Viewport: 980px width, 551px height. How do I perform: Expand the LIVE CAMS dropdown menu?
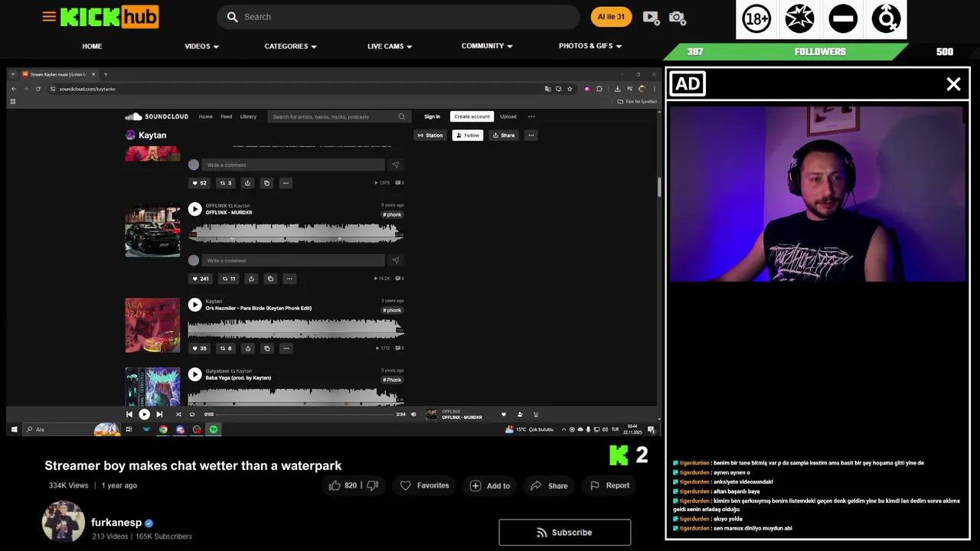pos(390,46)
